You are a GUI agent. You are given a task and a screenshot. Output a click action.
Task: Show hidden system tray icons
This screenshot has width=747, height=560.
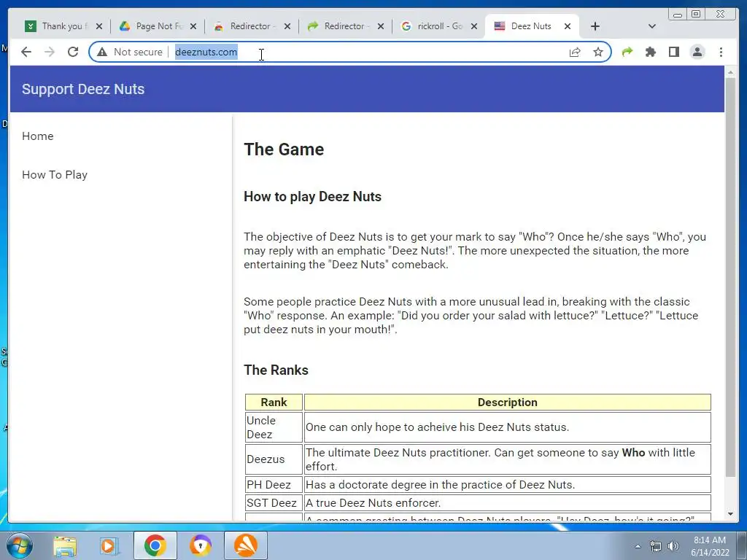638,546
